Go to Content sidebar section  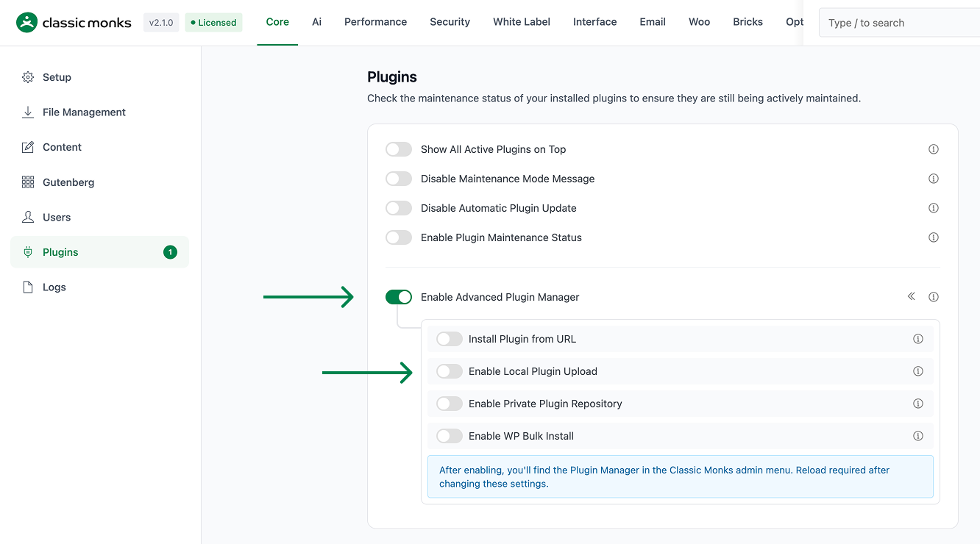coord(100,147)
